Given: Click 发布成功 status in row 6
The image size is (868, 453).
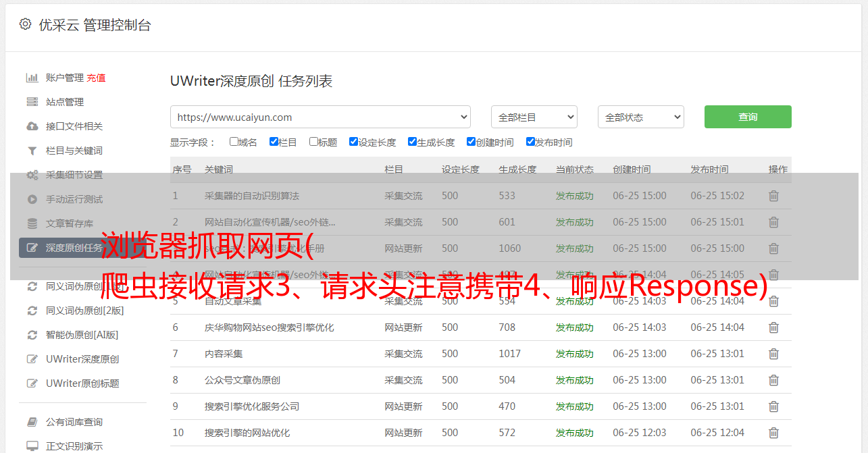Looking at the screenshot, I should point(575,327).
